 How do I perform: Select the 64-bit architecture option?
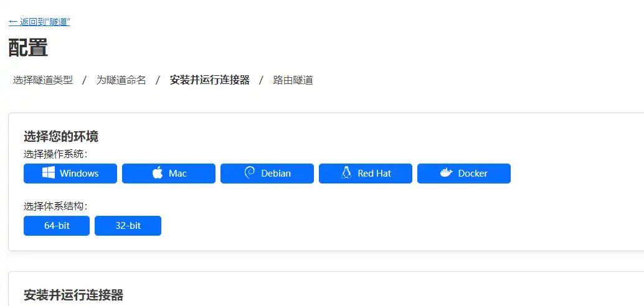tap(57, 226)
